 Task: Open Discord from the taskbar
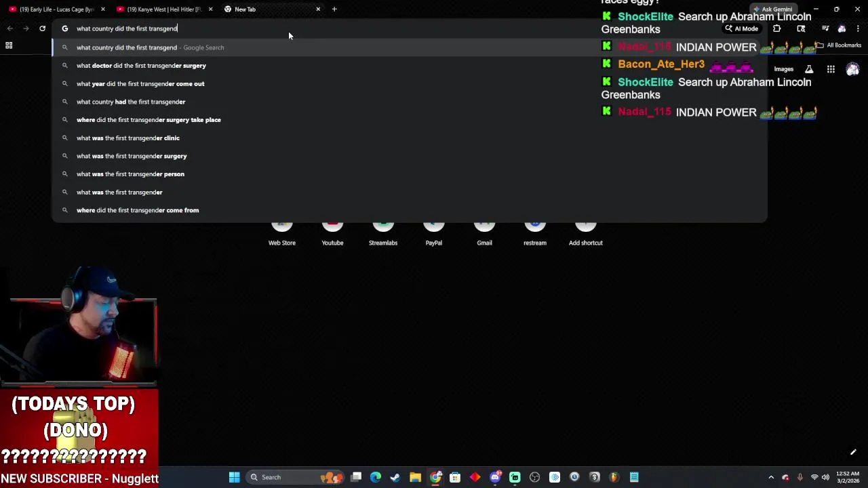(495, 477)
